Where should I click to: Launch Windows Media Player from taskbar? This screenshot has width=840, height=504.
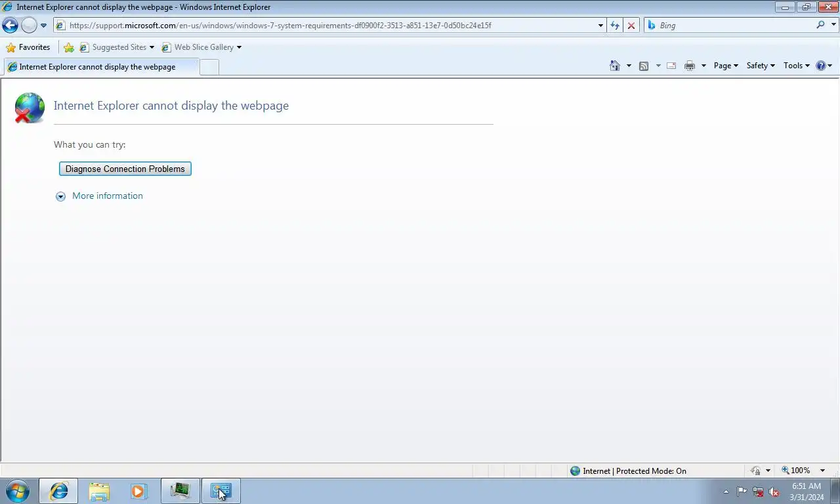(138, 491)
